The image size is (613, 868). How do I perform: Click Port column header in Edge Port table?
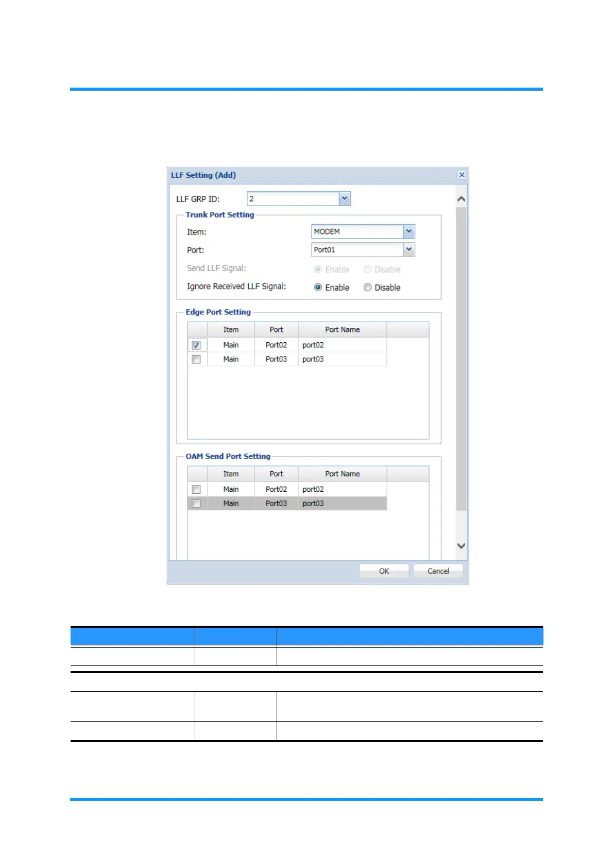pyautogui.click(x=276, y=330)
